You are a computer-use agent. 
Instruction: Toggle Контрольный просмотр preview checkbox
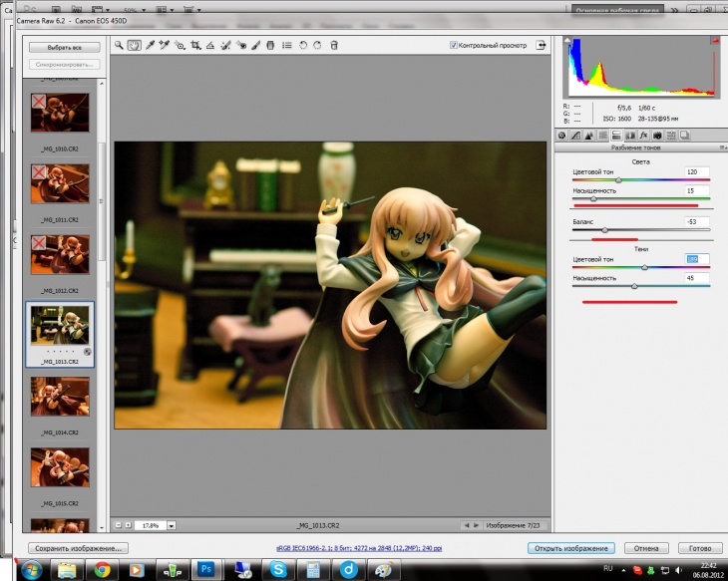[453, 45]
